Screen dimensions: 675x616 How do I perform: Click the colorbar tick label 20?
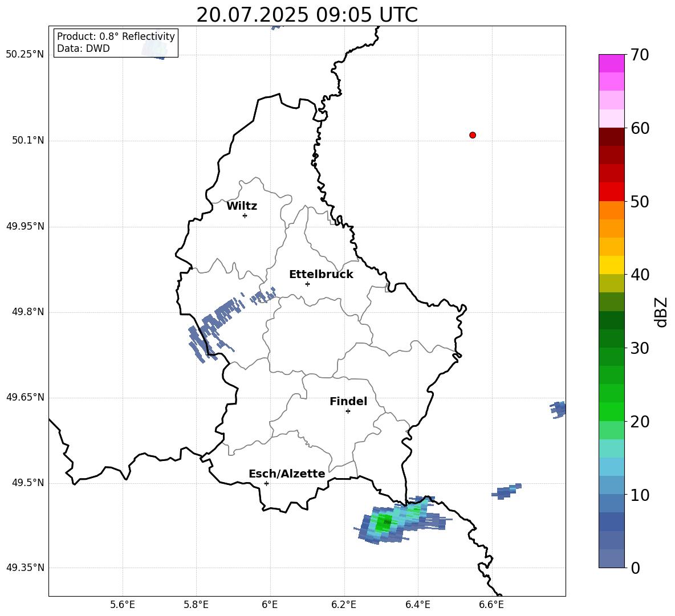(x=640, y=422)
